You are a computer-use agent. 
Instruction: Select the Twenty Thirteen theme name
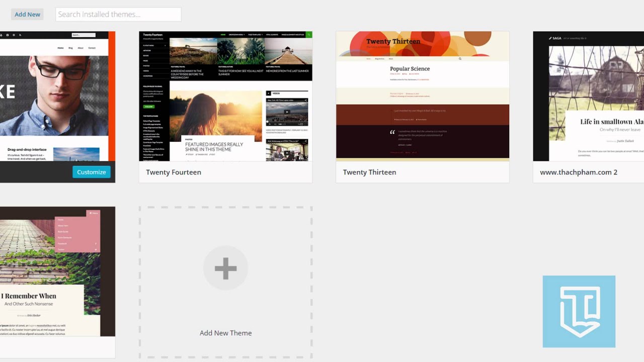click(369, 172)
